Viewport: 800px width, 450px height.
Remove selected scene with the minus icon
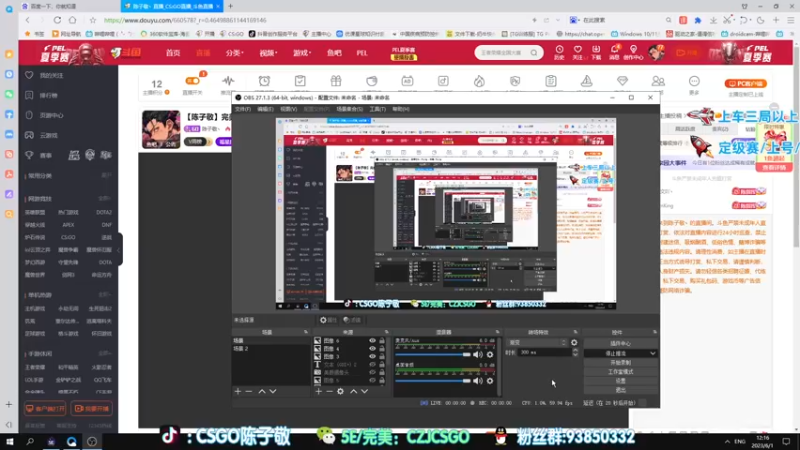[249, 391]
